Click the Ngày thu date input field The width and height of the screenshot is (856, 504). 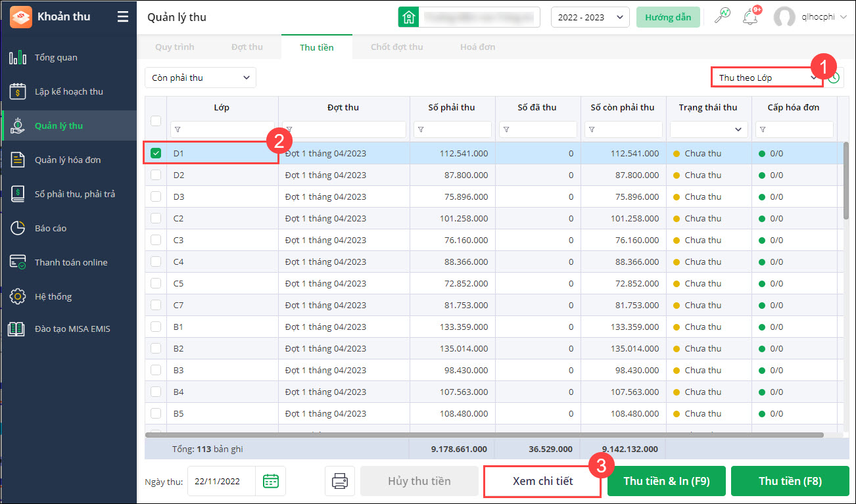tap(223, 481)
